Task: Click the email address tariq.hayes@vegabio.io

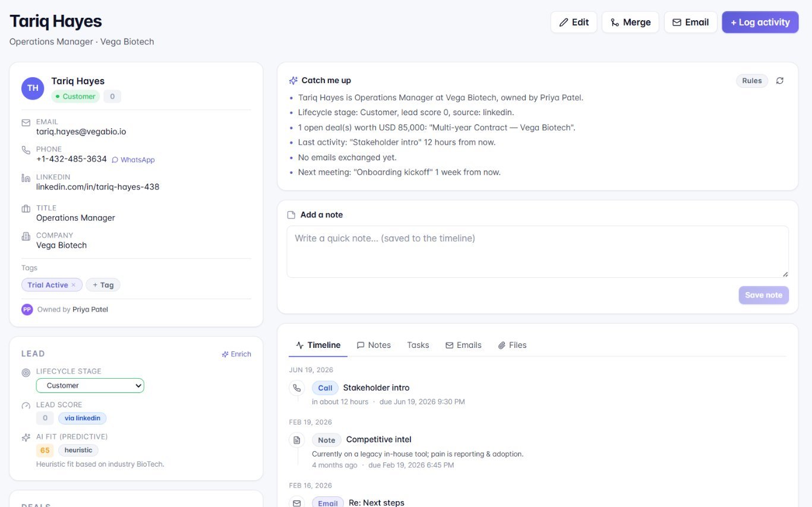Action: coord(81,132)
